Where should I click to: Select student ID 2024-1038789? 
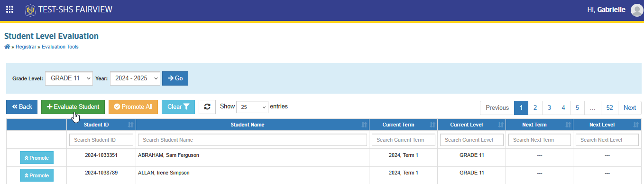click(x=101, y=173)
